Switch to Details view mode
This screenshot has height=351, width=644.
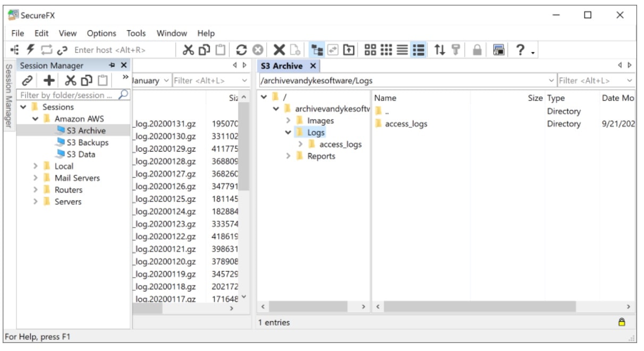coord(419,50)
